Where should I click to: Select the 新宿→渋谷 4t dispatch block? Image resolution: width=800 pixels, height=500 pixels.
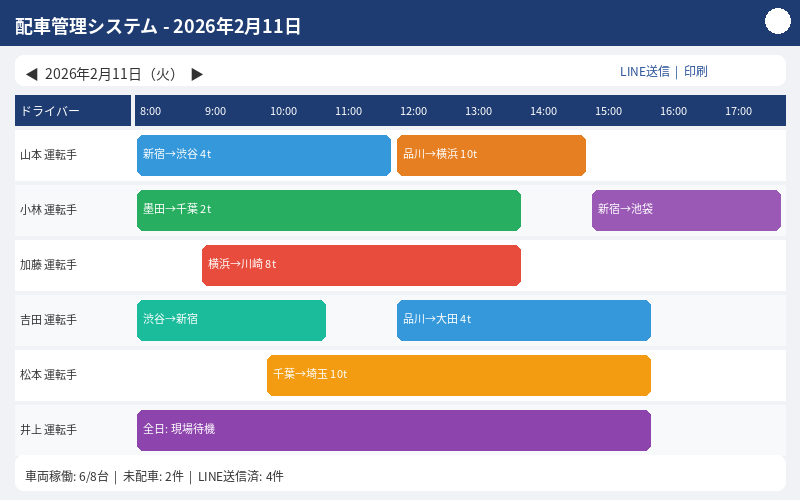(263, 155)
